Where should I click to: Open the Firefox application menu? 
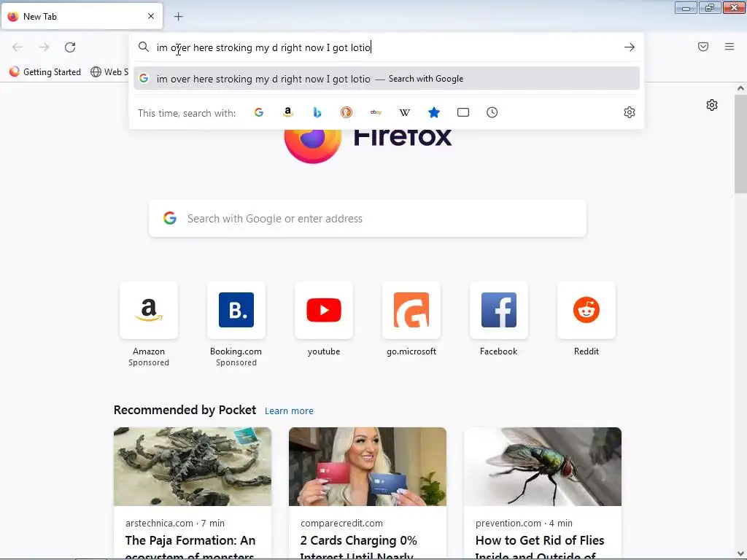click(729, 47)
